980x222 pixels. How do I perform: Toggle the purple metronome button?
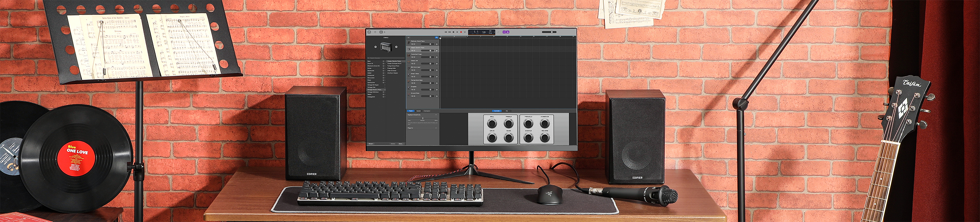pos(508,32)
